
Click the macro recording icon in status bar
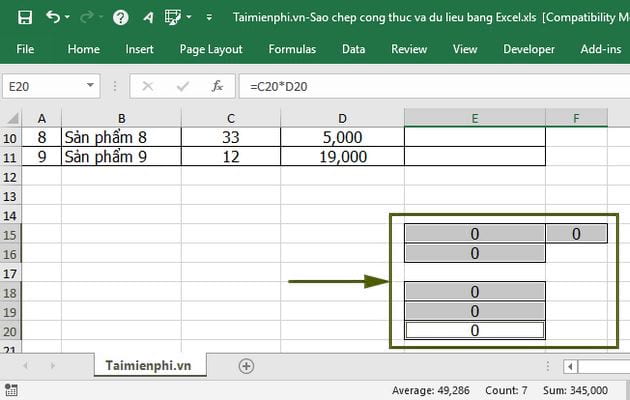click(11, 390)
